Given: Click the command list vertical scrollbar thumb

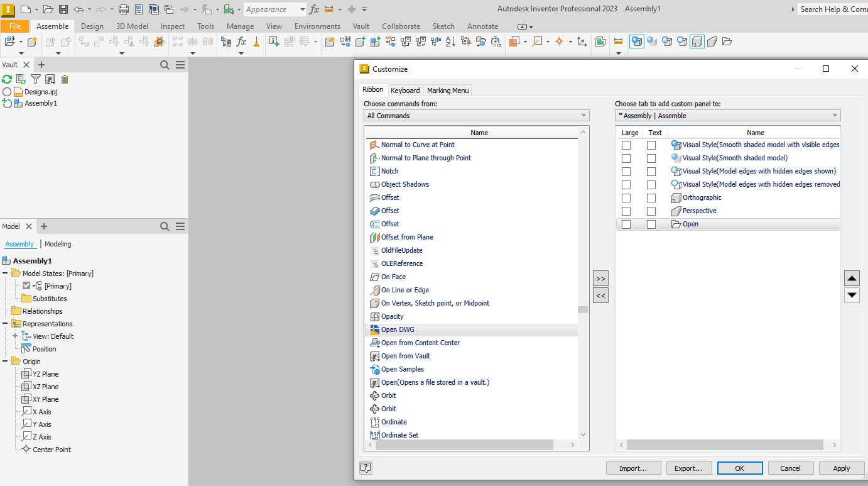Looking at the screenshot, I should click(583, 309).
